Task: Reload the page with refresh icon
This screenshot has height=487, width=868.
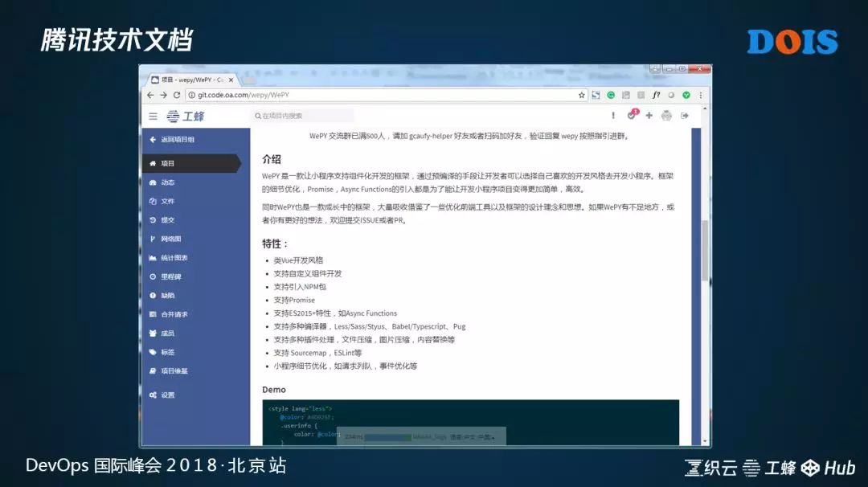Action: [177, 95]
